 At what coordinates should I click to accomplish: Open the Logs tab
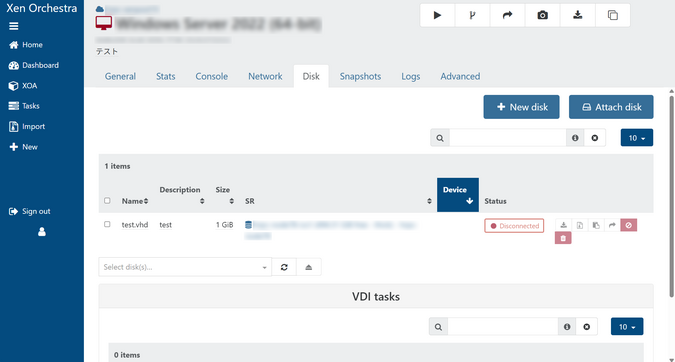tap(410, 76)
